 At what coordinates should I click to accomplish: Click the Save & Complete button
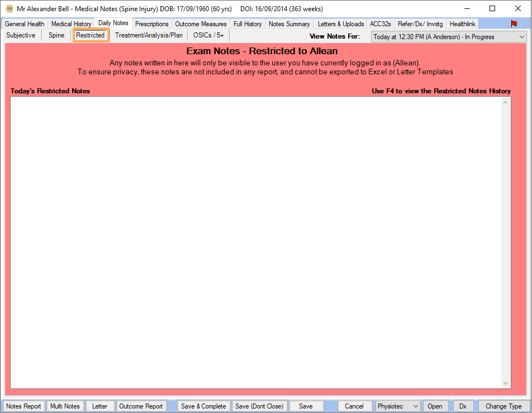(203, 406)
